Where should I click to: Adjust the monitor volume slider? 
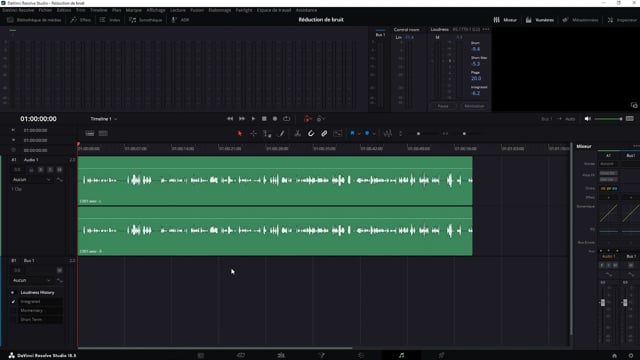click(609, 119)
